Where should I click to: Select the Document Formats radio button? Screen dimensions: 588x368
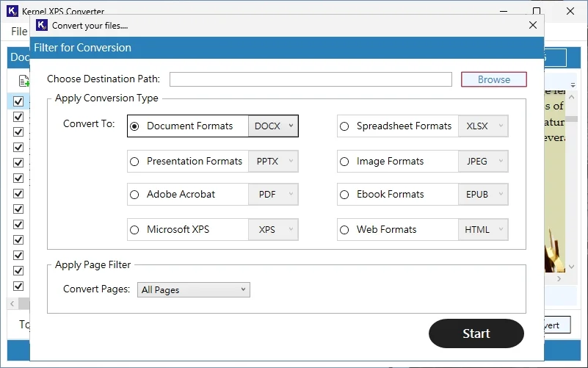[134, 126]
